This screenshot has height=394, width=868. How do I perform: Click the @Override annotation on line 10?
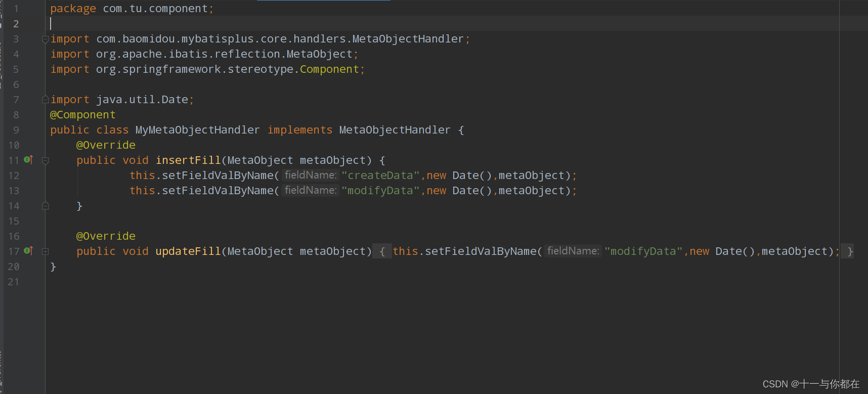(x=106, y=145)
